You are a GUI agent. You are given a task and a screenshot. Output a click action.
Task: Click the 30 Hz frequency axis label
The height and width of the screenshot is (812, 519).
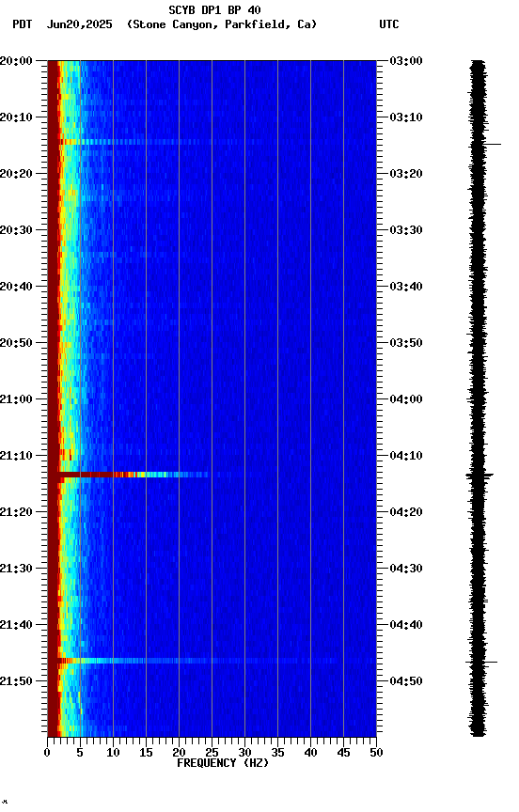(244, 753)
